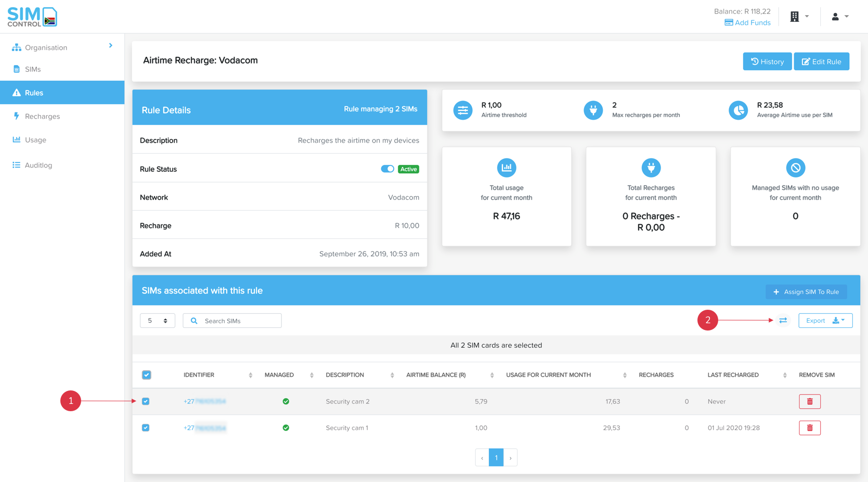Click the 29,53 usage cell
Viewport: 868px width, 482px height.
(x=612, y=428)
